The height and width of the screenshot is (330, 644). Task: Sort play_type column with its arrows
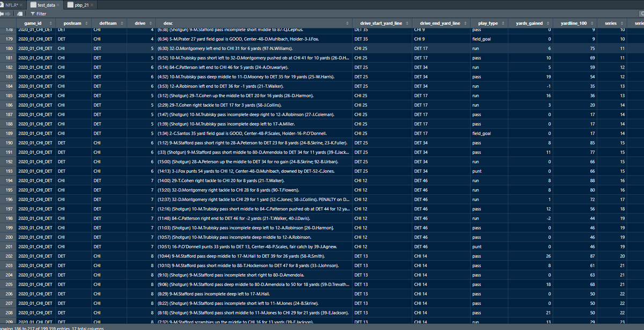click(x=504, y=24)
